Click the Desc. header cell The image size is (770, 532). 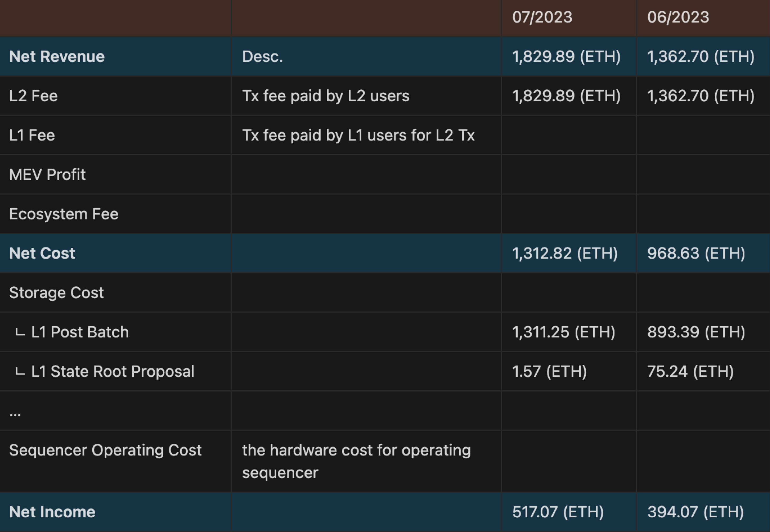click(262, 57)
